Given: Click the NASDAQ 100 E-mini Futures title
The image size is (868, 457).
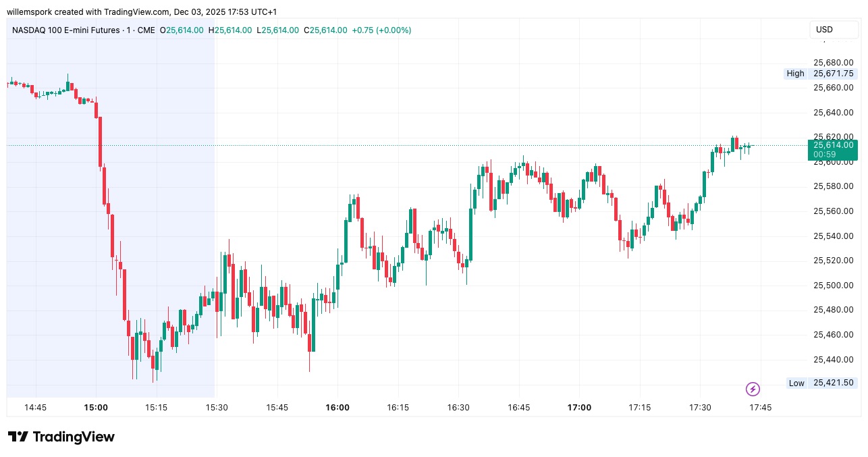Looking at the screenshot, I should click(65, 30).
